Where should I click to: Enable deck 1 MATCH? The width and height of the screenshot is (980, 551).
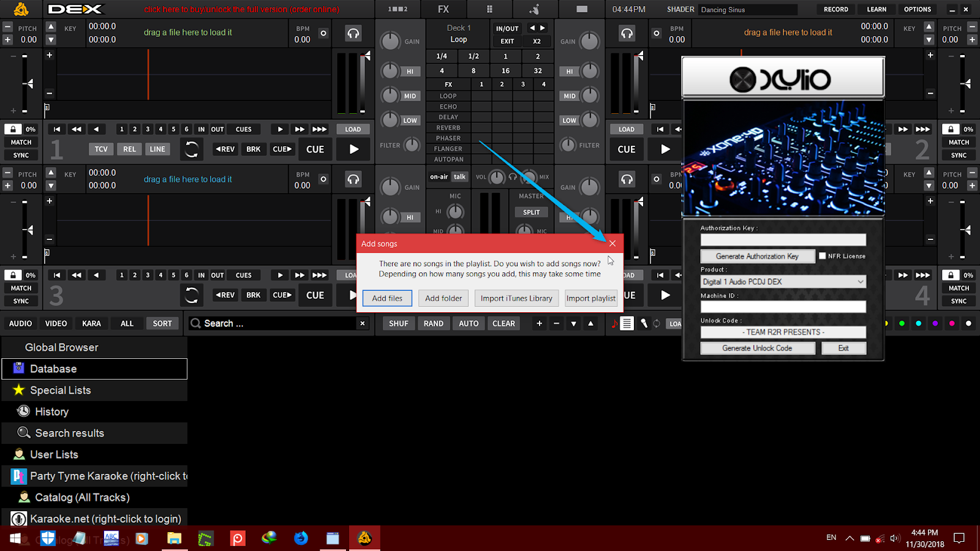tap(21, 142)
